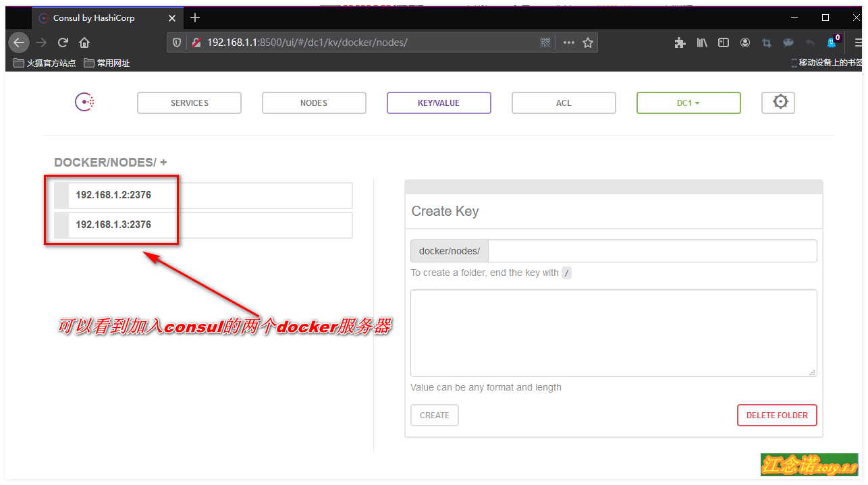Select the Consul by HashiCorp tab

[108, 18]
